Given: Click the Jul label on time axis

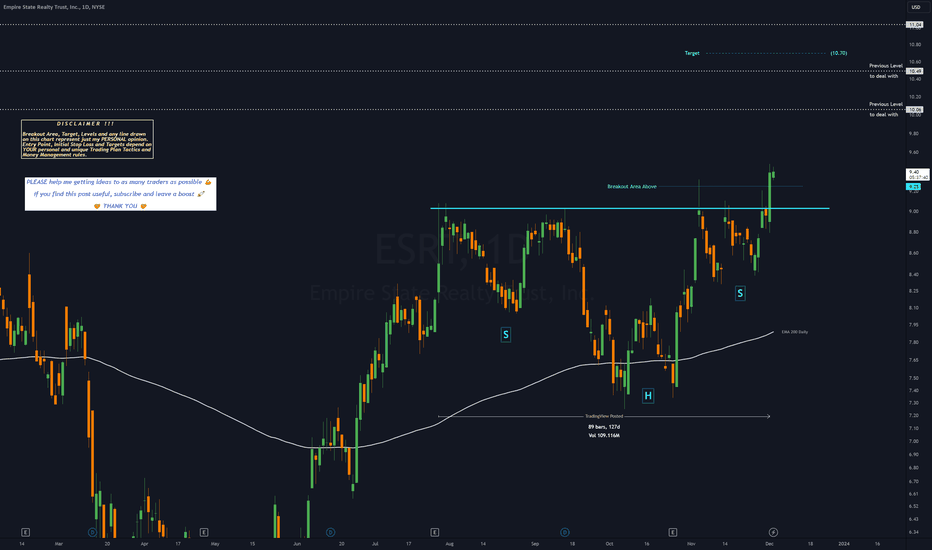Looking at the screenshot, I should click(375, 543).
